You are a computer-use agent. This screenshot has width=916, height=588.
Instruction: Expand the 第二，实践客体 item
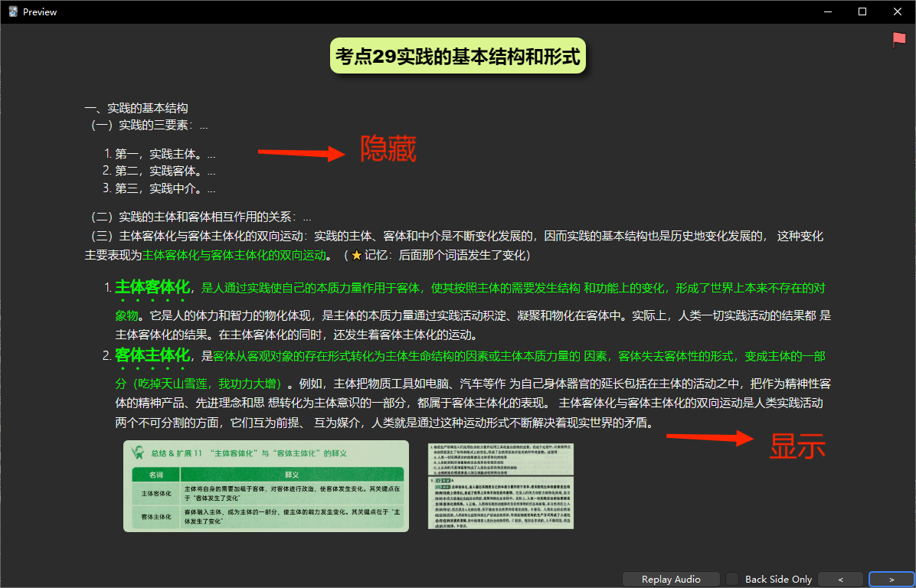[x=211, y=171]
